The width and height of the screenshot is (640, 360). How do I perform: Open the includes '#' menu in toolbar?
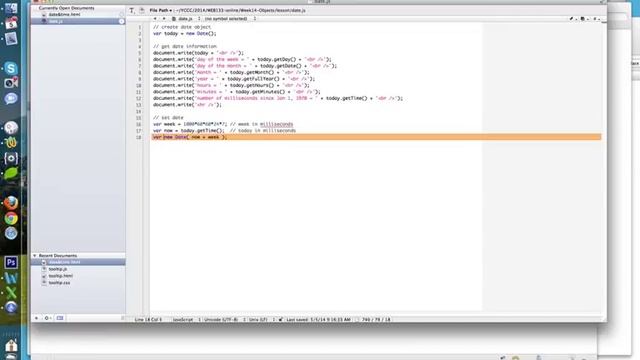click(x=596, y=19)
